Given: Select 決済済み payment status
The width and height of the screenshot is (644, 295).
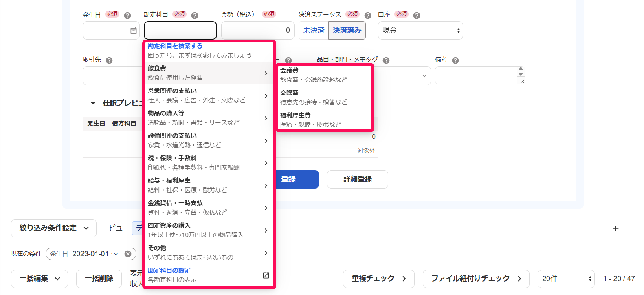Looking at the screenshot, I should 347,31.
